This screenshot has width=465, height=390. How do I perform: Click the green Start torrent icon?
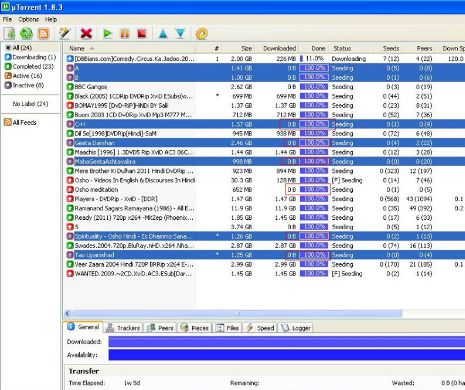(x=107, y=34)
